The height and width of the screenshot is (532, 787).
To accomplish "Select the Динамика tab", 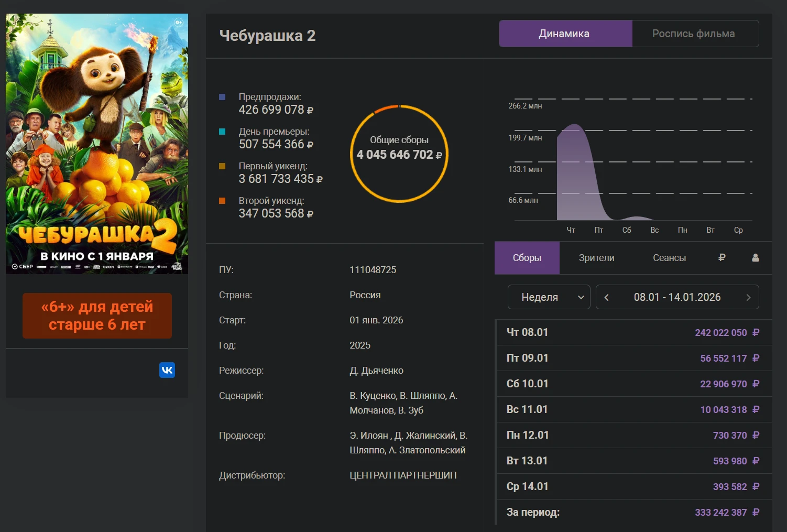I will (x=565, y=34).
